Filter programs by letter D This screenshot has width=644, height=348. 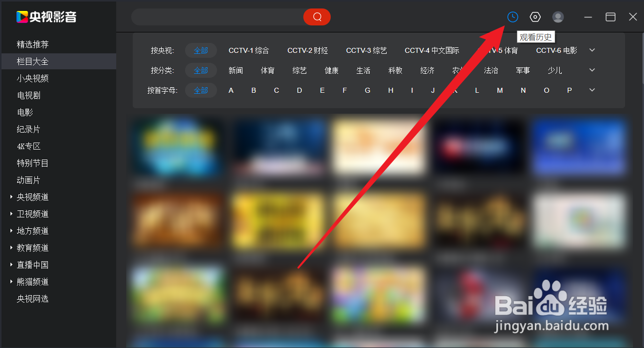(299, 90)
